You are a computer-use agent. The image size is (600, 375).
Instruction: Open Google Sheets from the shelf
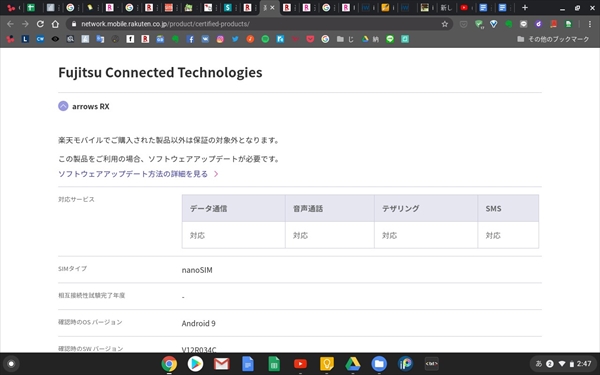tap(274, 364)
